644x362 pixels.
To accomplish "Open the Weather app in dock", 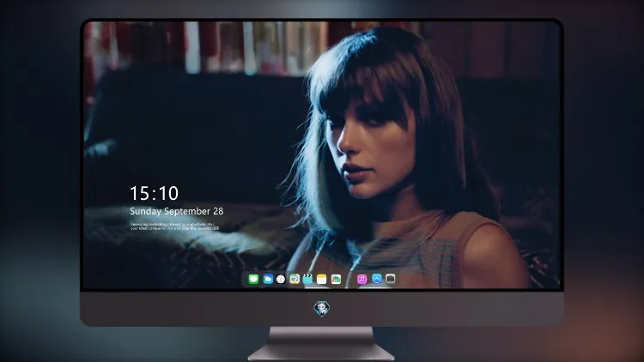I will [268, 279].
